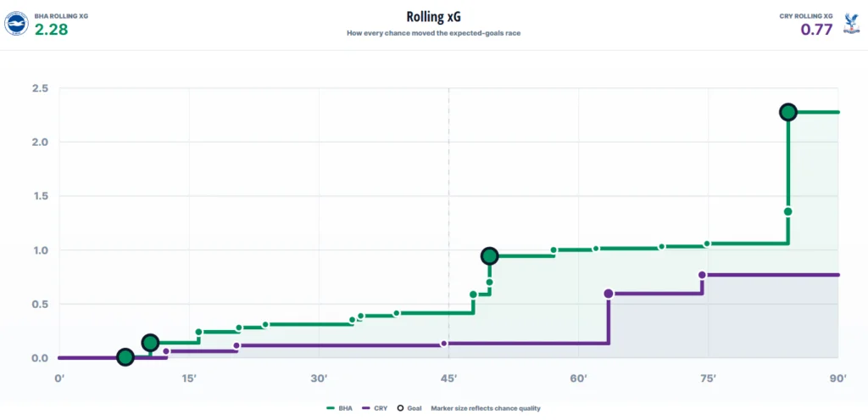Image resolution: width=868 pixels, height=420 pixels.
Task: Click the BHA rolling xG value 2.28
Action: point(52,30)
